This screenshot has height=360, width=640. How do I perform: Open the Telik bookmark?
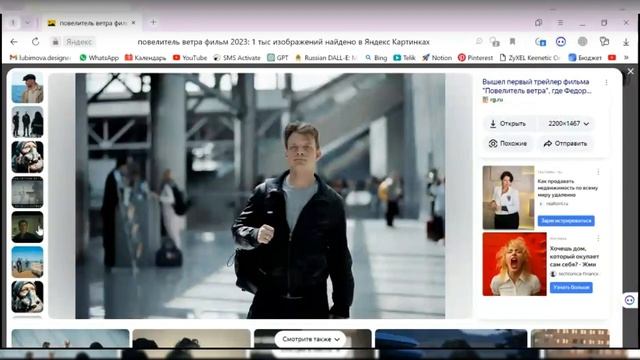point(404,58)
